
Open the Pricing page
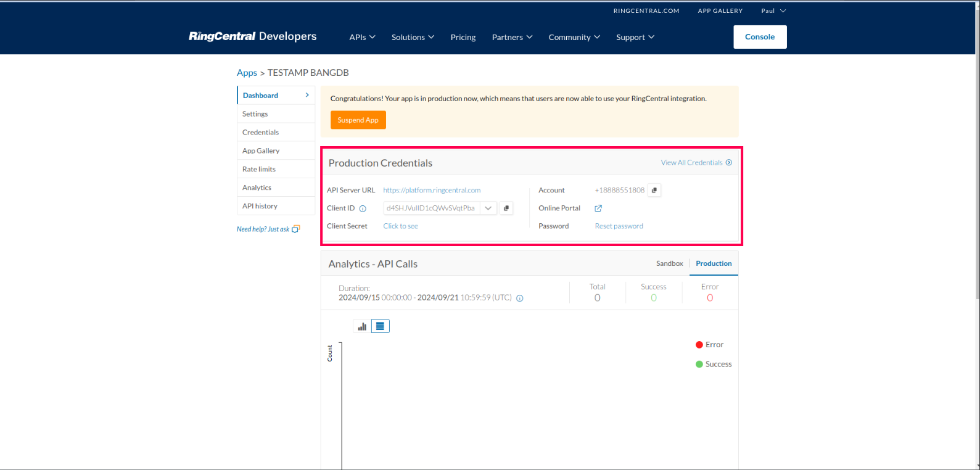[x=463, y=38]
